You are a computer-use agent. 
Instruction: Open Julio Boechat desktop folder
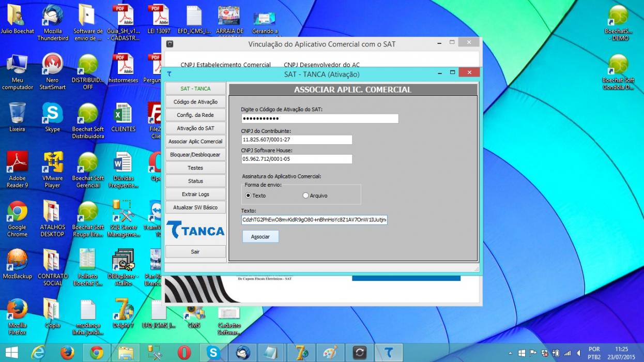tap(17, 20)
